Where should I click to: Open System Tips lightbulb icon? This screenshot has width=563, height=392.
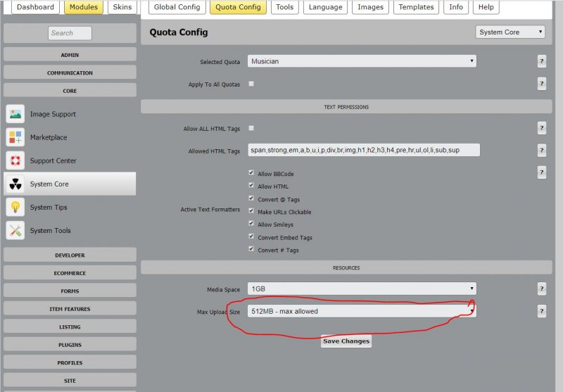pyautogui.click(x=15, y=207)
